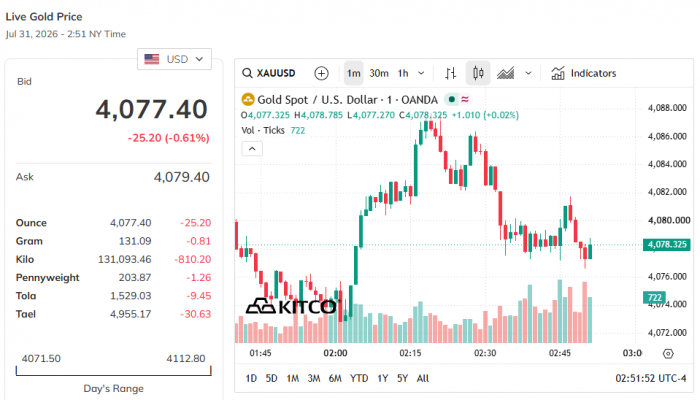
Task: Toggle the green market status dot
Action: [x=452, y=99]
